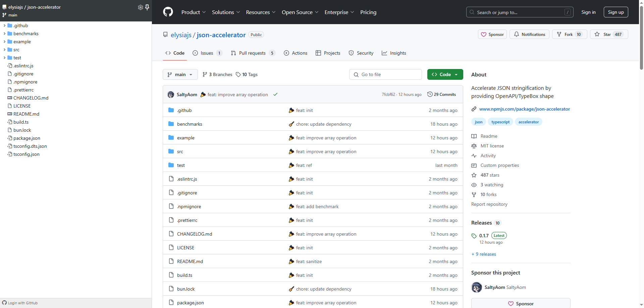The width and height of the screenshot is (644, 308).
Task: Open the MIT license link
Action: pyautogui.click(x=488, y=146)
